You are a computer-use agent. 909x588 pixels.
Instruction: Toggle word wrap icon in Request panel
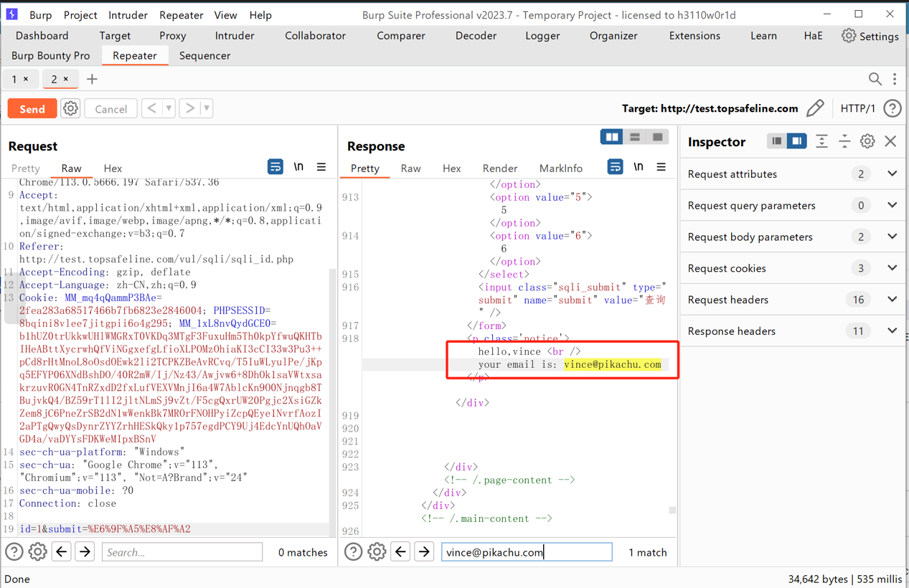[x=275, y=167]
